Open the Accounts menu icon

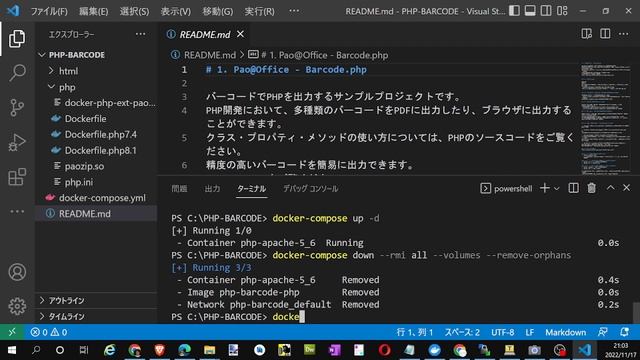pyautogui.click(x=17, y=272)
